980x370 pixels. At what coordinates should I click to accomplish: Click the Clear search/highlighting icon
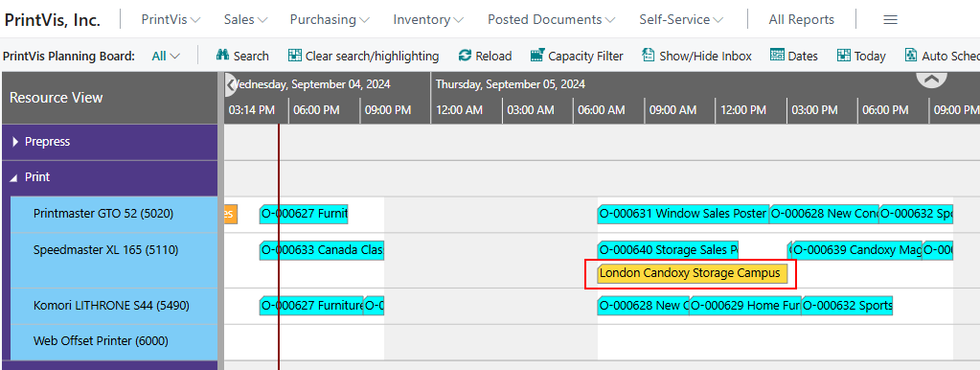[295, 56]
